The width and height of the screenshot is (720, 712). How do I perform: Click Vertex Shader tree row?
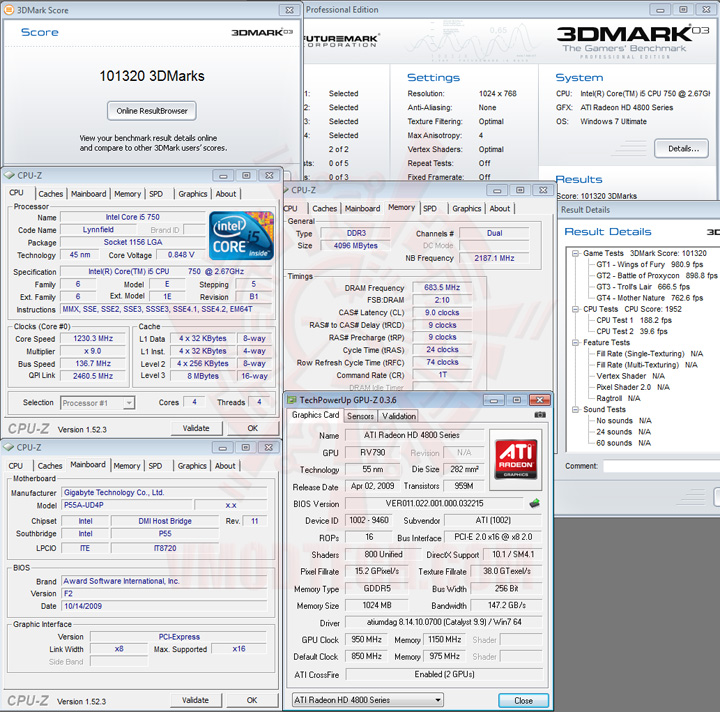click(630, 376)
